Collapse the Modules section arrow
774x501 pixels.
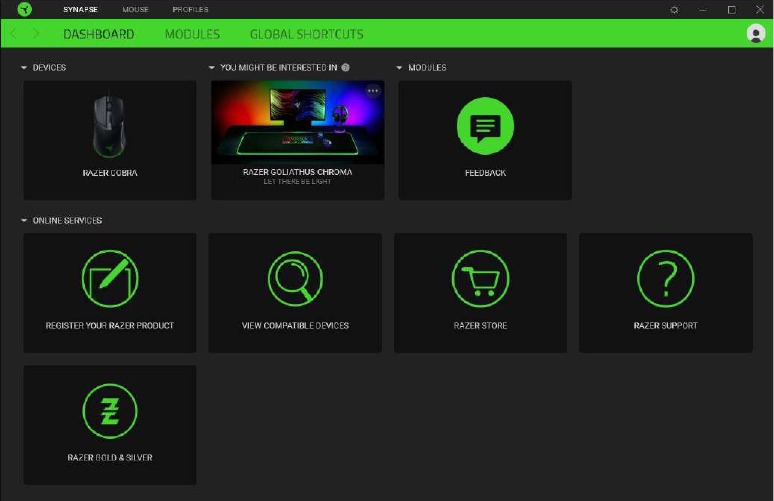[400, 68]
